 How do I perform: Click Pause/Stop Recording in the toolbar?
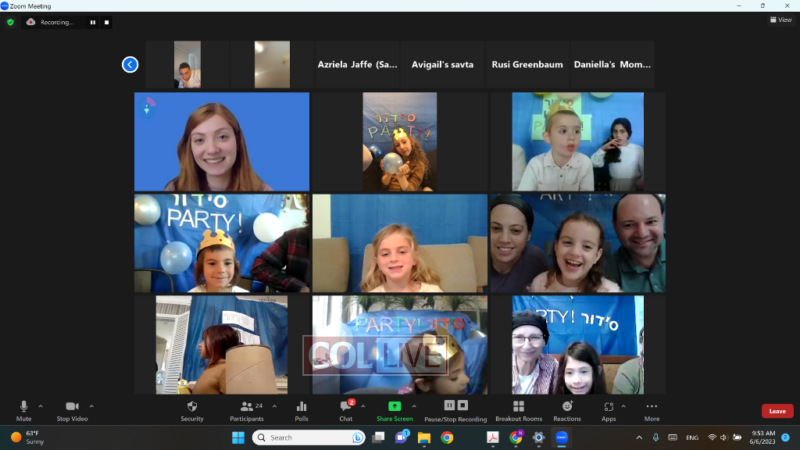pos(455,409)
